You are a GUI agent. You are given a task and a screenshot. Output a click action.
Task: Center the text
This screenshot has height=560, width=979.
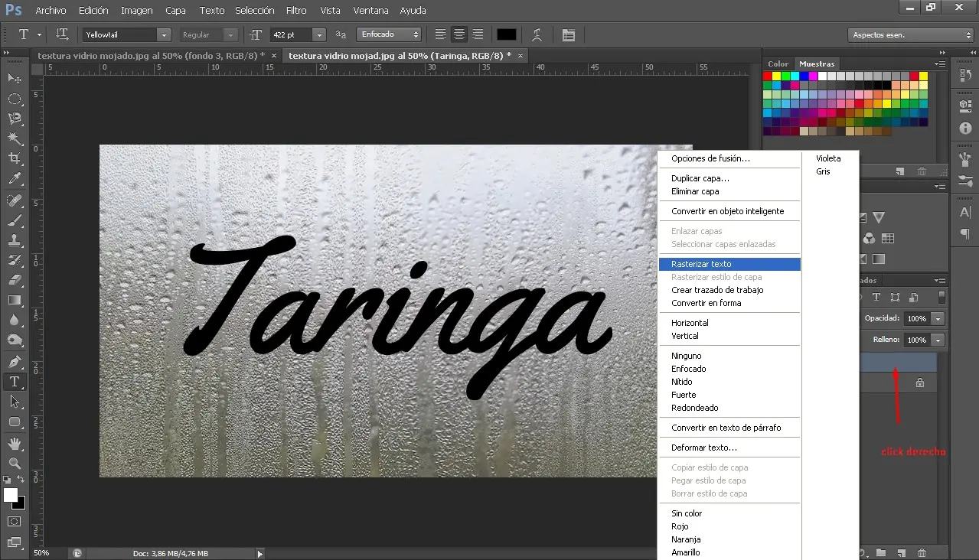(459, 34)
